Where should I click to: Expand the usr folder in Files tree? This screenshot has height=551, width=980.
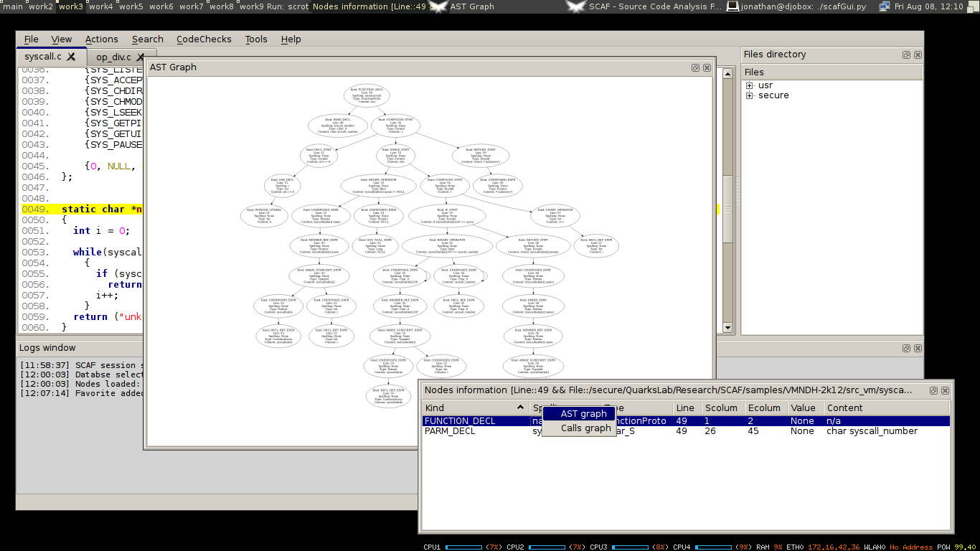(749, 85)
